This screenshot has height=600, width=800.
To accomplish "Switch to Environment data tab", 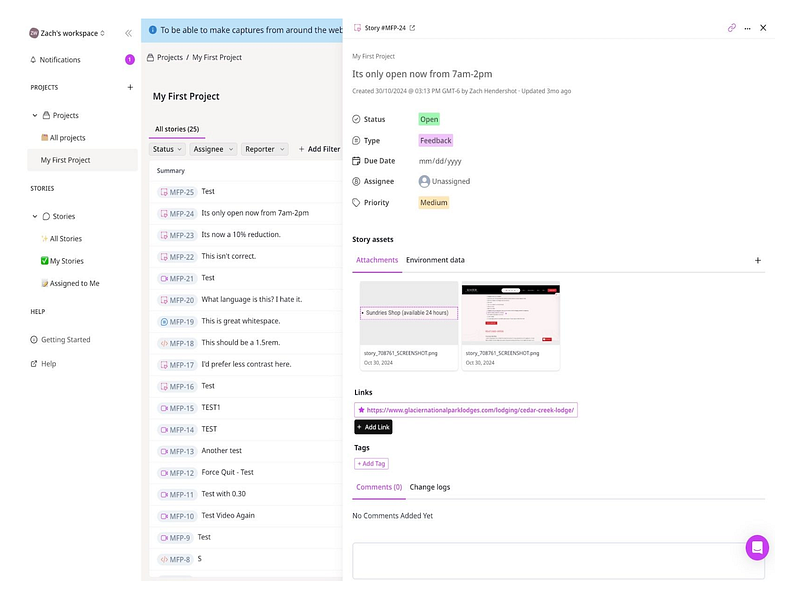I will point(435,260).
